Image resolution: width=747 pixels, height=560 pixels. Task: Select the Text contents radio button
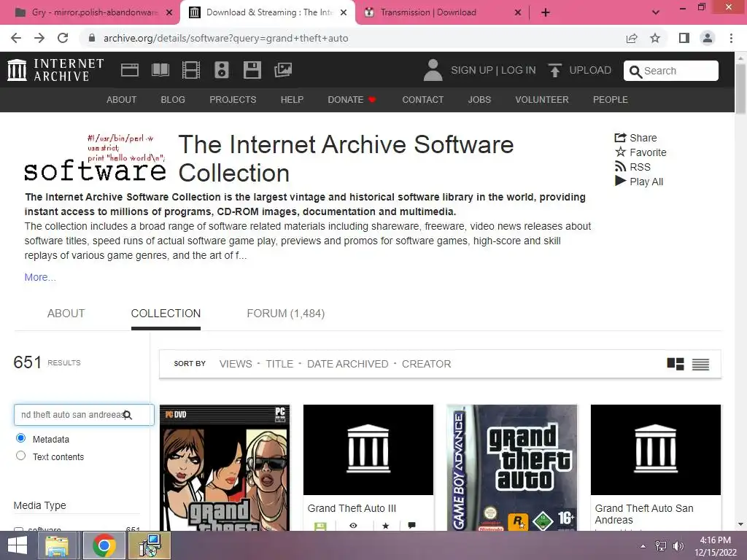pos(20,455)
